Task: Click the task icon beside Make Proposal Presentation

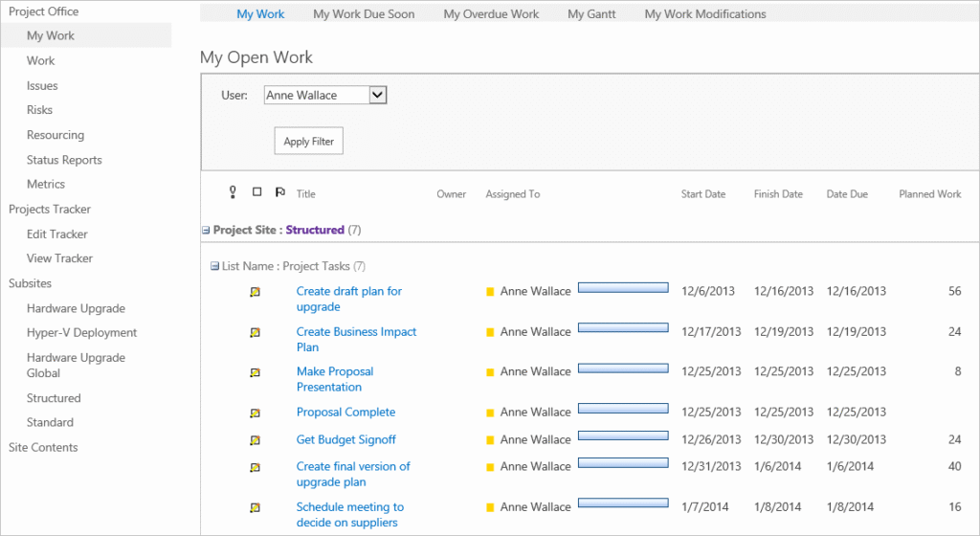Action: [x=255, y=372]
